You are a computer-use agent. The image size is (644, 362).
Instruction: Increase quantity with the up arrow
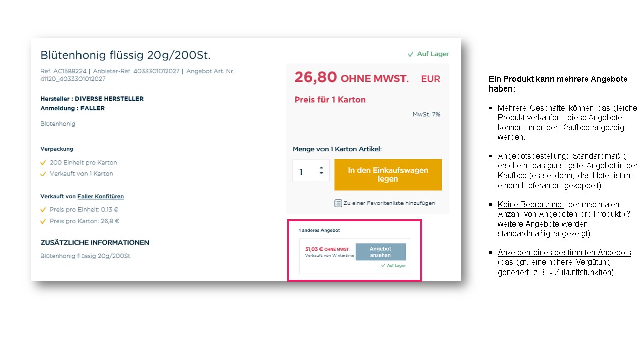(x=321, y=168)
